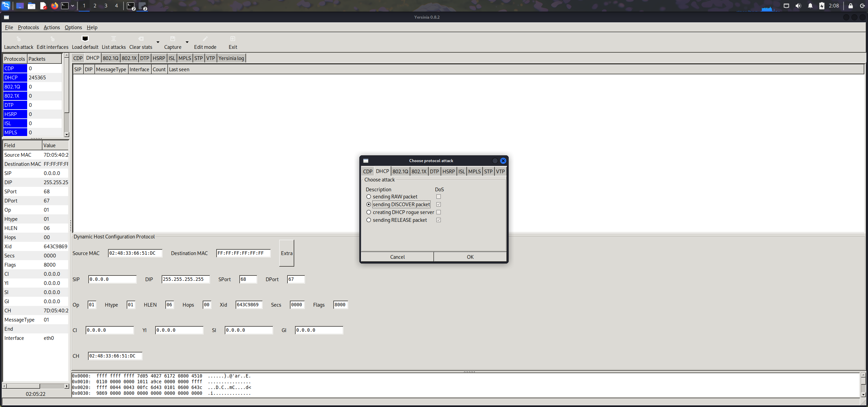868x407 pixels.
Task: Open the terminal launcher dropdown chevron
Action: tap(73, 6)
